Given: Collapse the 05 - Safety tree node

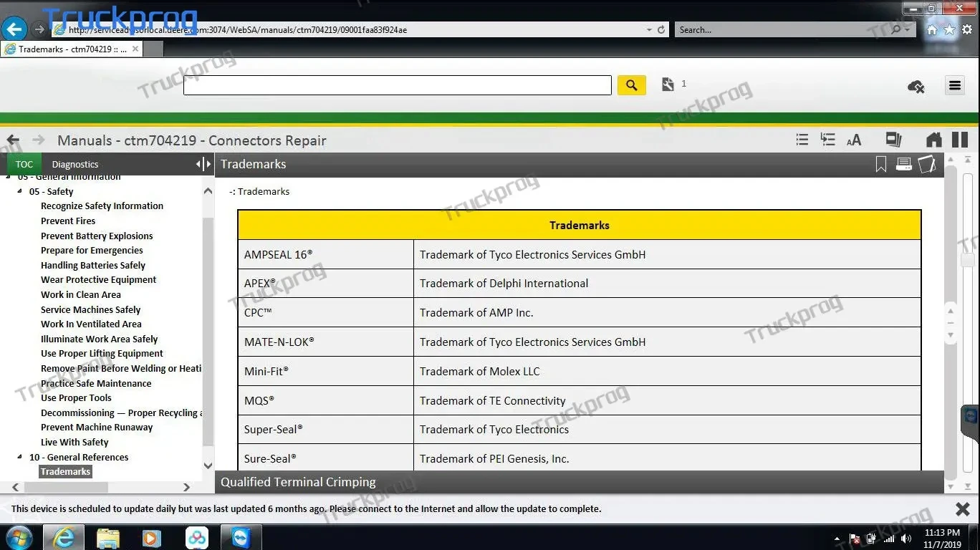Looking at the screenshot, I should point(20,191).
